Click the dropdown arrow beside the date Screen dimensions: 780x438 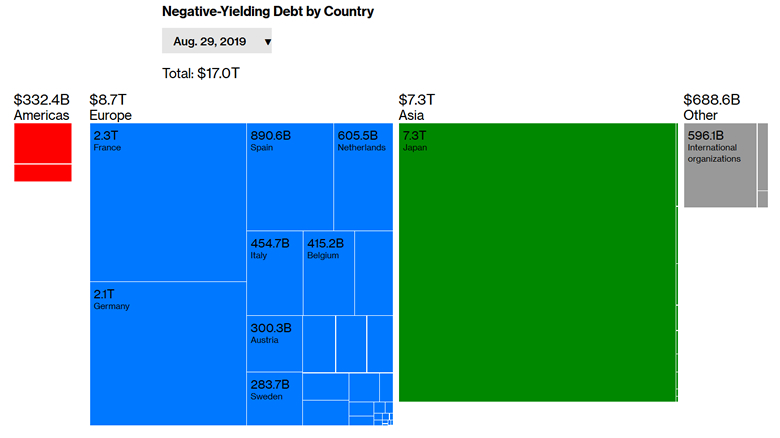(x=267, y=42)
